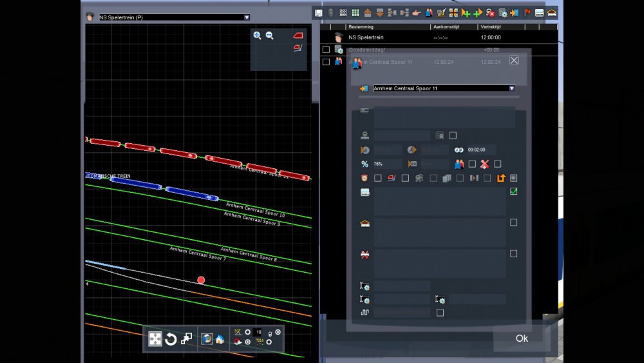The height and width of the screenshot is (363, 644).
Task: Zoom in on the 2D track map
Action: pyautogui.click(x=258, y=35)
